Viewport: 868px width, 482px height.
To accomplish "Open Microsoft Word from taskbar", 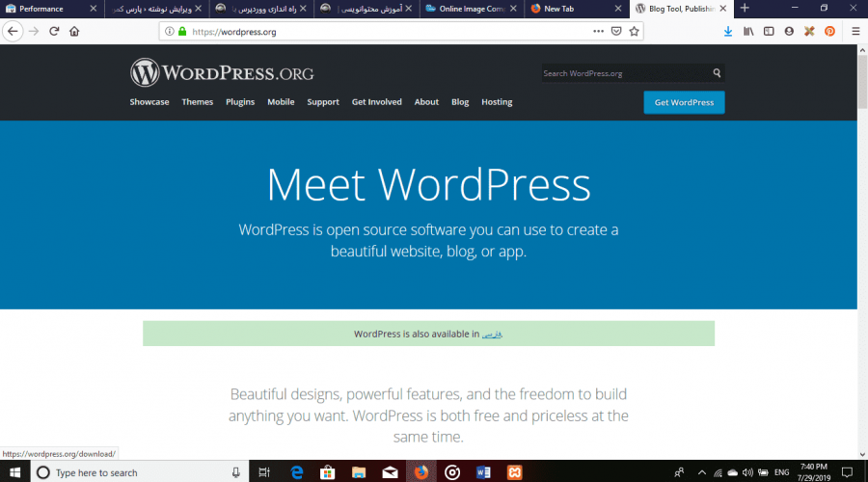I will [483, 472].
